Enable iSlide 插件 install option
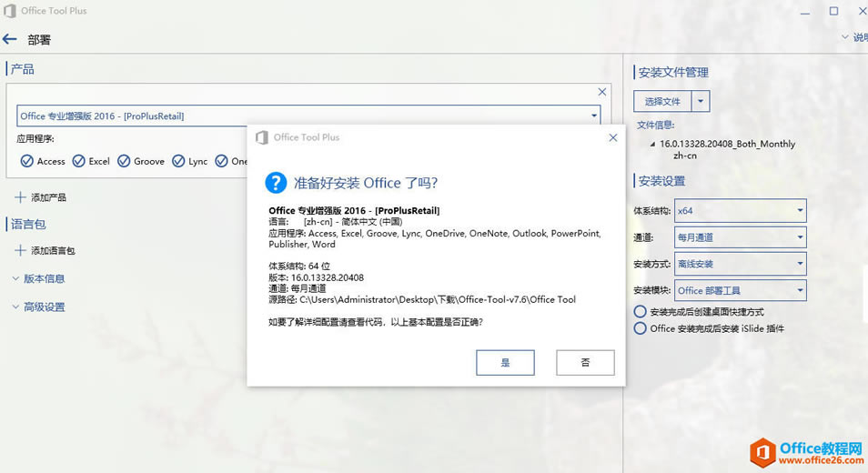Image resolution: width=868 pixels, height=473 pixels. (640, 328)
